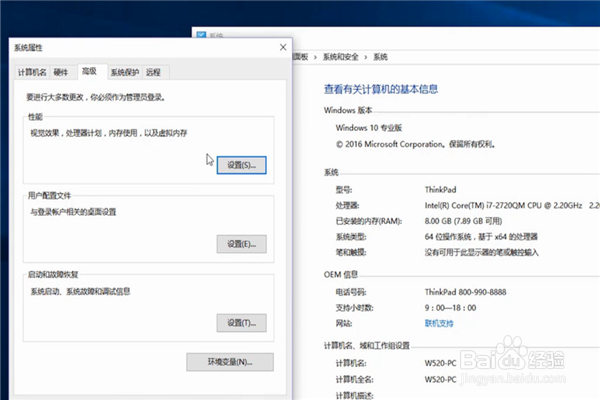Click the 计算机全名 value W520-PC

coord(440,379)
